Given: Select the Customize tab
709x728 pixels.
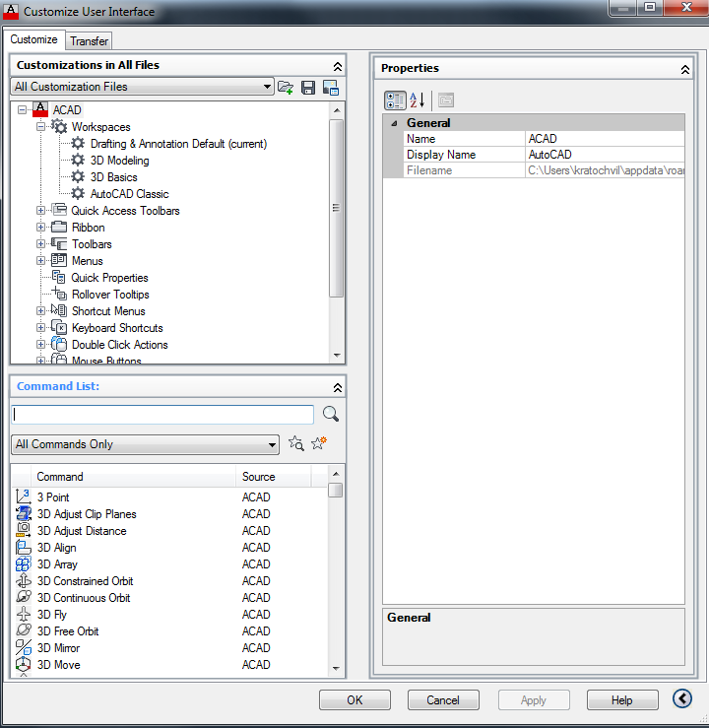Looking at the screenshot, I should (33, 39).
